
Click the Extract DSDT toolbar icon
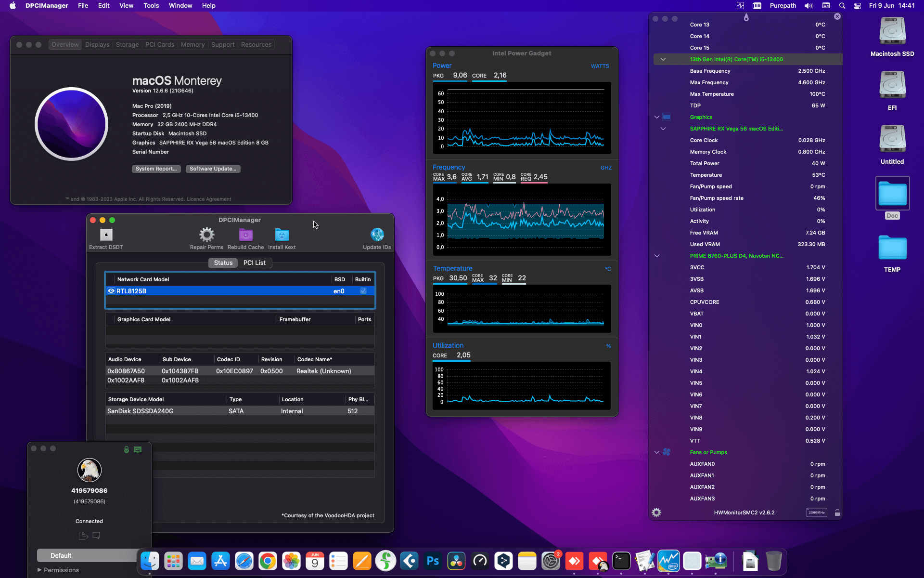tap(106, 235)
